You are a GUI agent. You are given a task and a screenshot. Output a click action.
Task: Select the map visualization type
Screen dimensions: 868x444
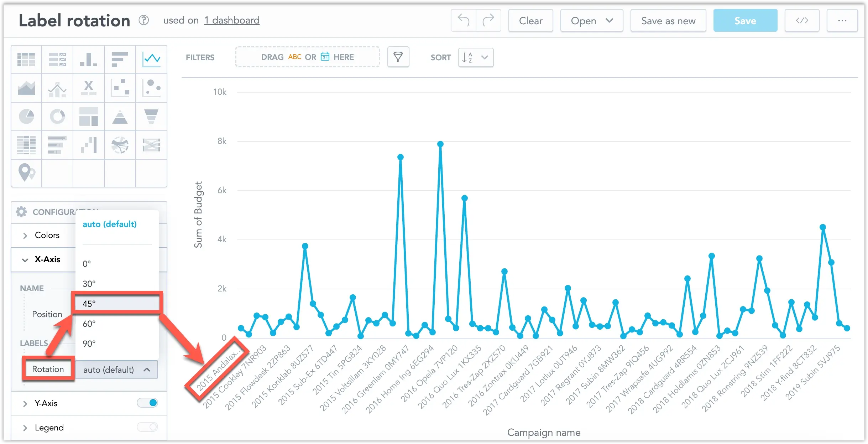[x=26, y=173]
